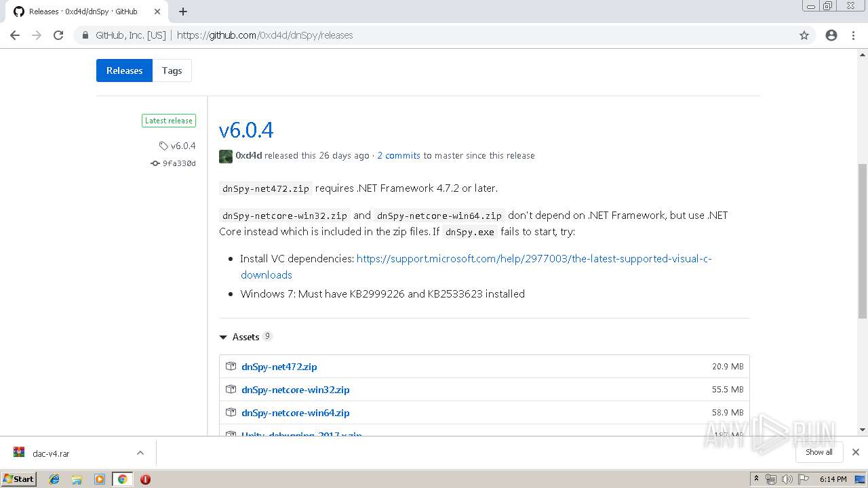Click the GitHub favicon on the tab

(18, 12)
